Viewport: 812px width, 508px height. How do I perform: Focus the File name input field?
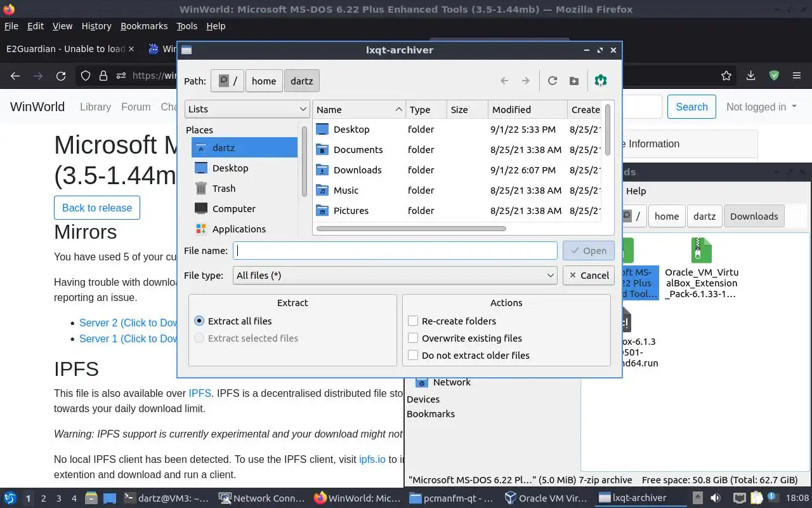pyautogui.click(x=395, y=251)
